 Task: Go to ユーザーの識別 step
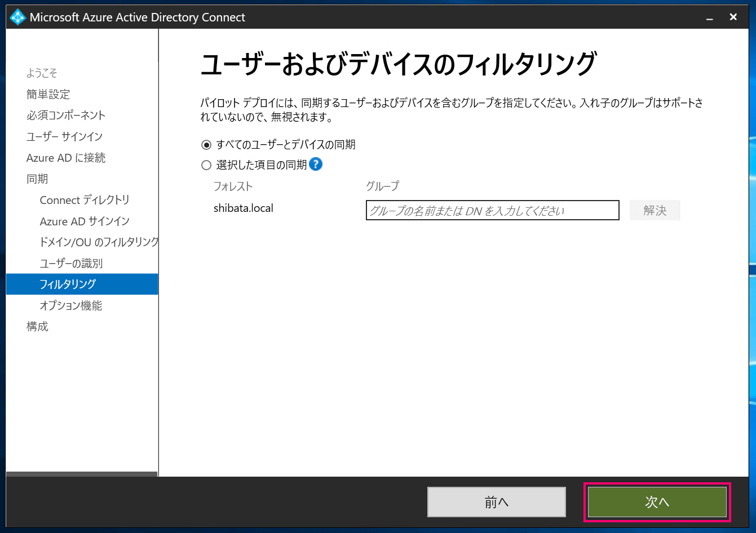click(x=71, y=263)
